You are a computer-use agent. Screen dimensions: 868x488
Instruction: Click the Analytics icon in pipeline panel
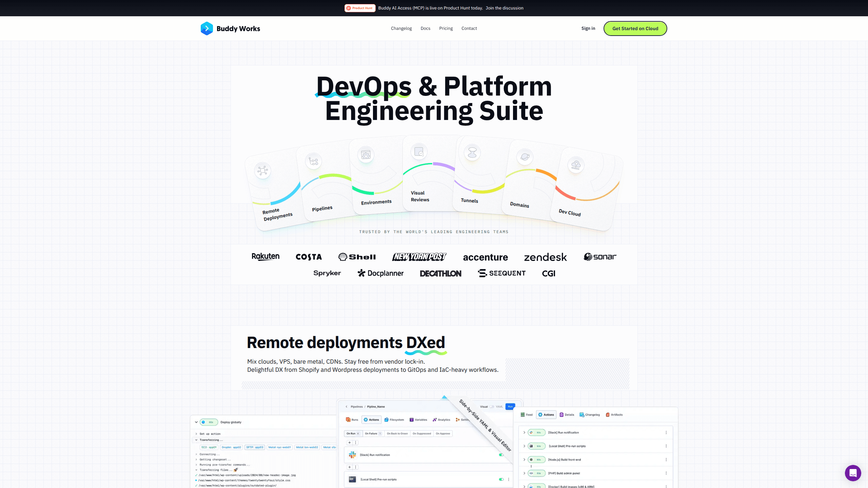[435, 420]
